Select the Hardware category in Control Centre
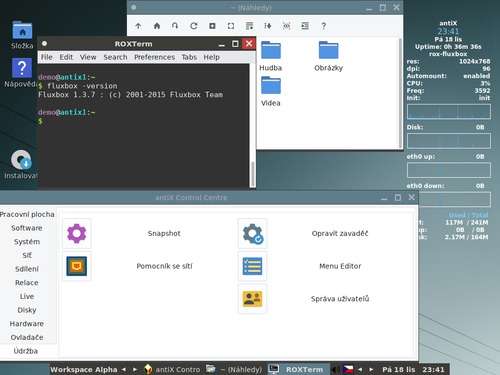Viewport: 500px width, 375px height. tap(27, 324)
